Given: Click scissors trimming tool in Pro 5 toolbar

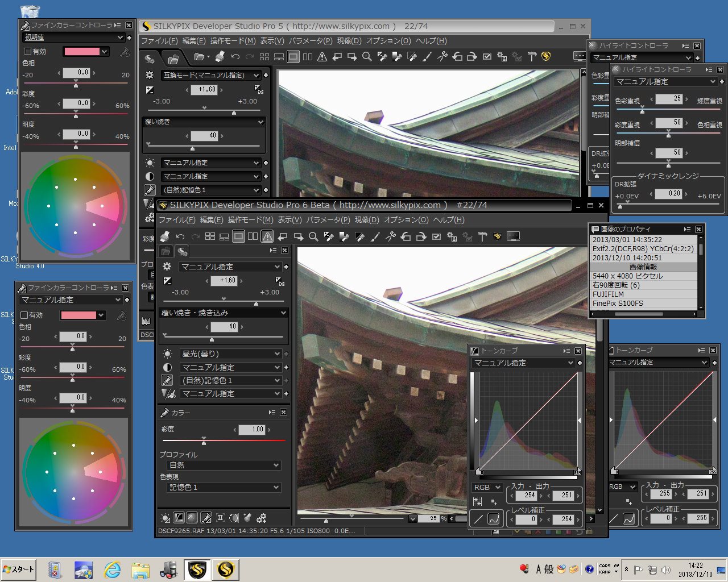Looking at the screenshot, I should tap(442, 57).
